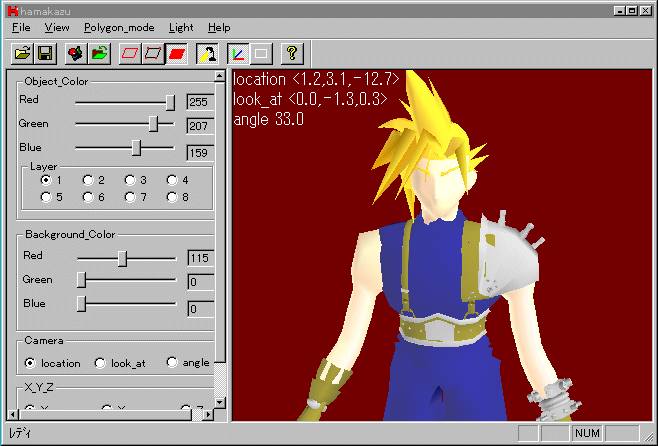Click the Object_Color Blue slider thumb
Image resolution: width=658 pixels, height=446 pixels.
pos(136,148)
